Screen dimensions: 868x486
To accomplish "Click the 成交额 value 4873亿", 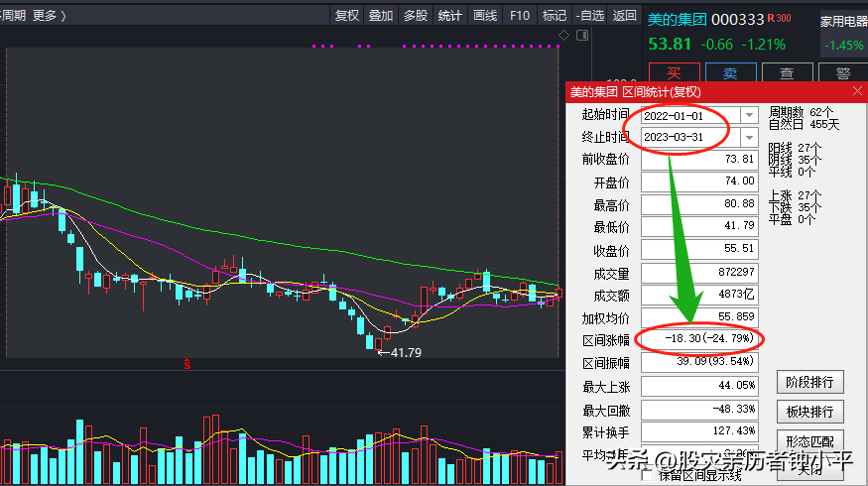I will coord(699,295).
